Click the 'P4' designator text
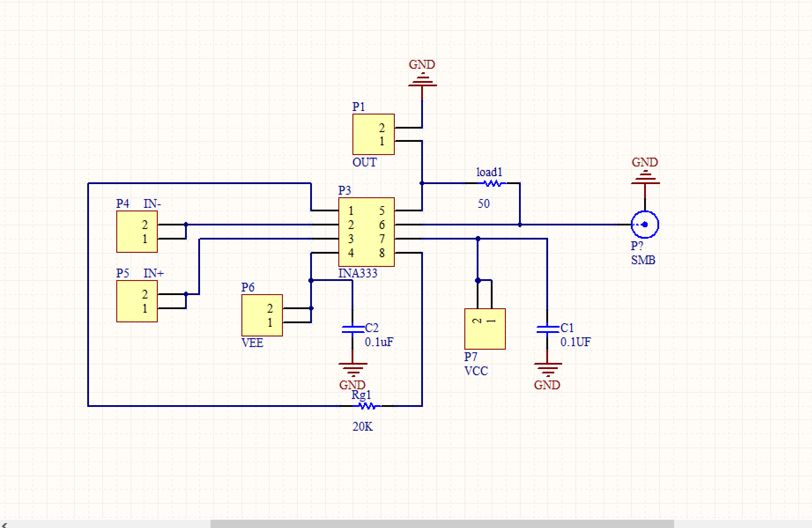This screenshot has height=528, width=812. (x=122, y=204)
